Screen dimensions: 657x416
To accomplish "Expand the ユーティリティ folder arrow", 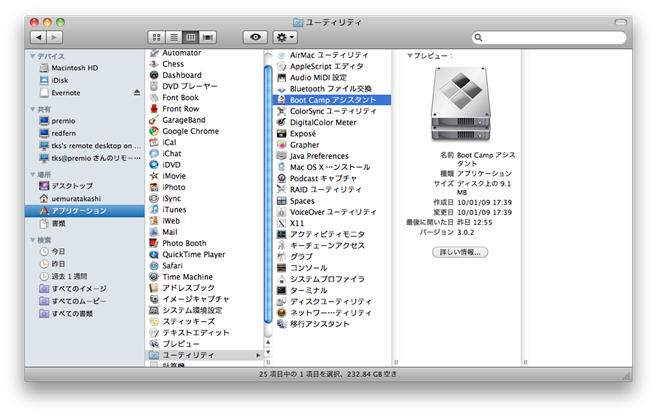I will coord(258,355).
